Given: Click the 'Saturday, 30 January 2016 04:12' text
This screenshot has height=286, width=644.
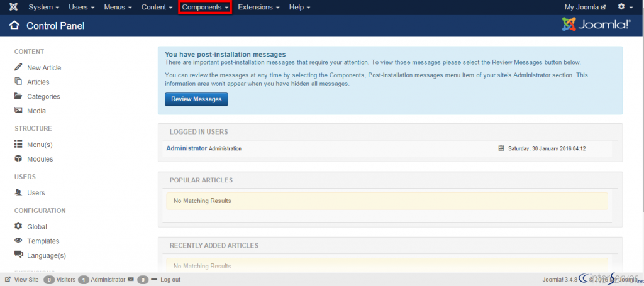Looking at the screenshot, I should click(547, 148).
